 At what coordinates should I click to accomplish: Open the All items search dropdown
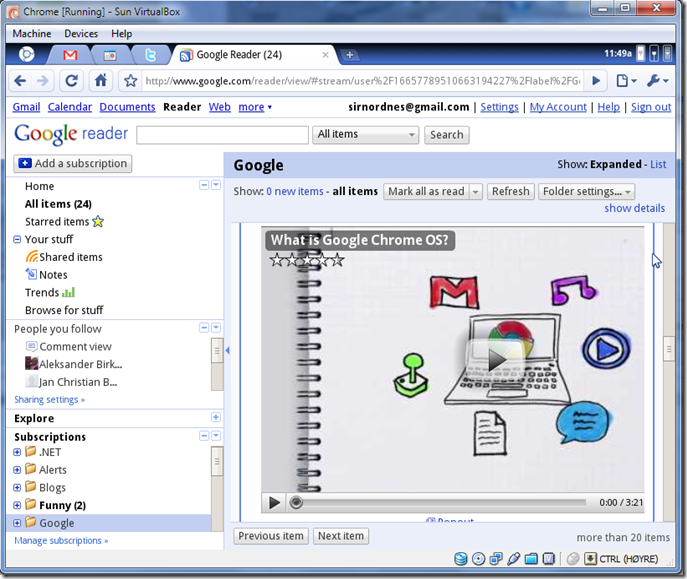(365, 135)
